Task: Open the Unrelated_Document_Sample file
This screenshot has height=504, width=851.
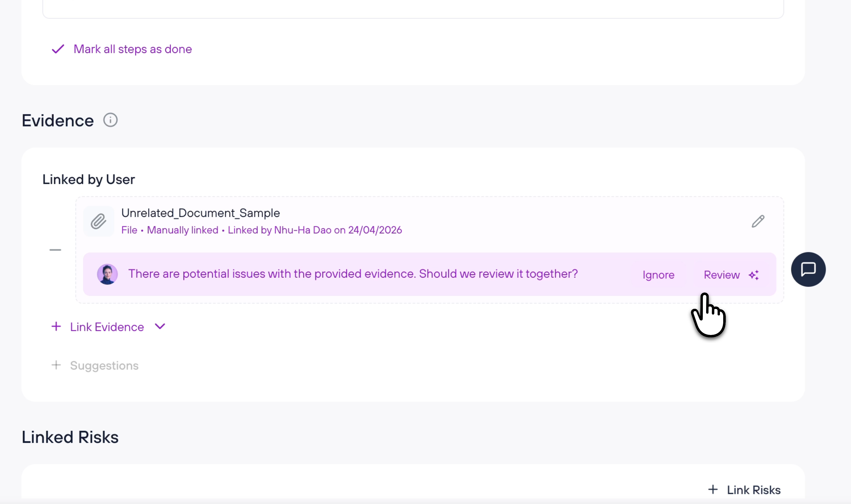Action: point(200,213)
